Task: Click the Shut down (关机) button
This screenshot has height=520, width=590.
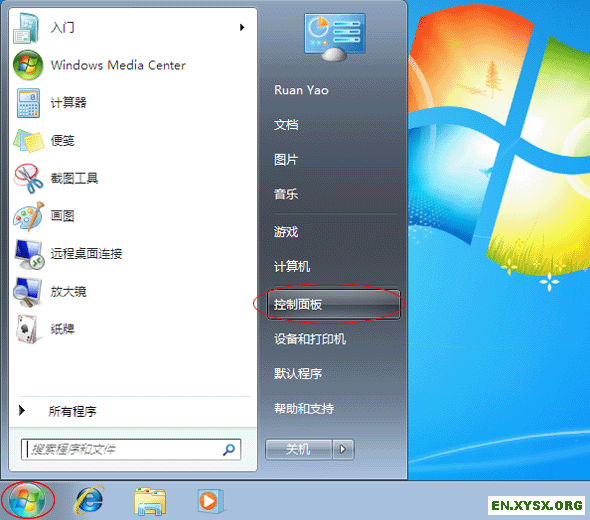Action: (299, 449)
